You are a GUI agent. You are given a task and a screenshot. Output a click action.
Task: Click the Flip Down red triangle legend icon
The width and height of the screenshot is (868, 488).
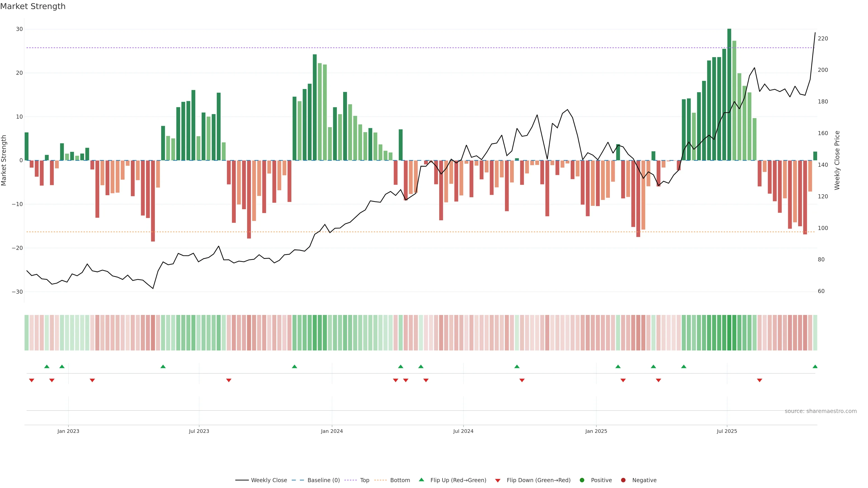click(498, 480)
